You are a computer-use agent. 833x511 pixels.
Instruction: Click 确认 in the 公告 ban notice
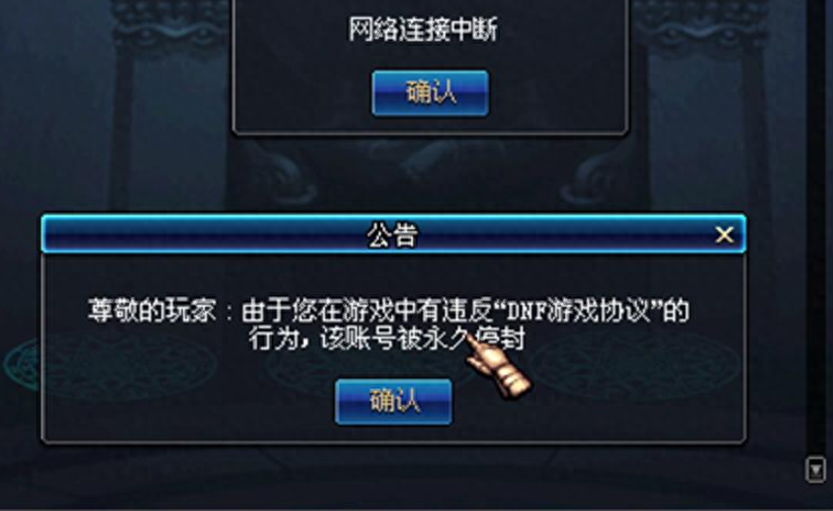pyautogui.click(x=394, y=402)
